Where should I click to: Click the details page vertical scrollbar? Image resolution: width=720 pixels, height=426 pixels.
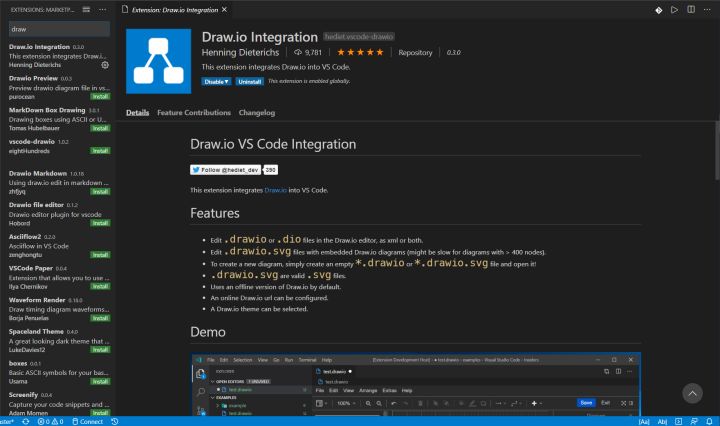pyautogui.click(x=717, y=151)
